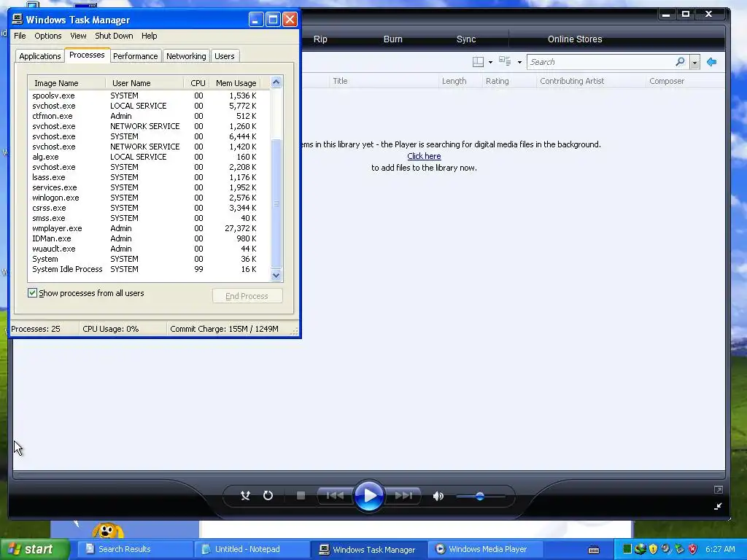Screen dimensions: 747x560
Task: Open the Rip tab in Media Player
Action: tap(320, 39)
